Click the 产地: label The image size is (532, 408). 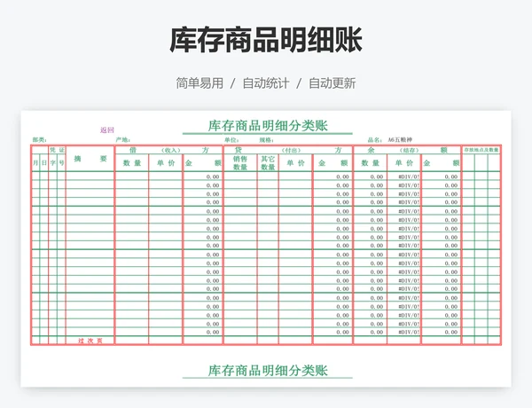click(123, 140)
